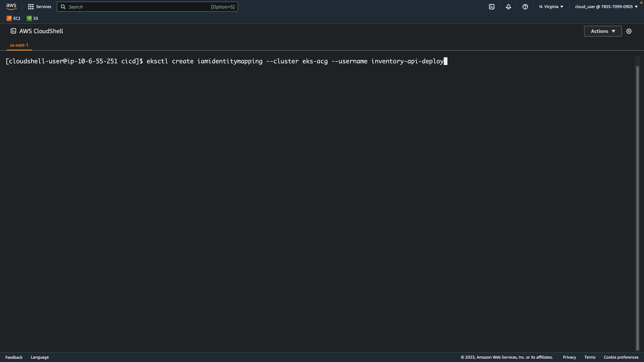Viewport: 644px width, 362px height.
Task: Open Cookie preferences in footer
Action: point(621,357)
